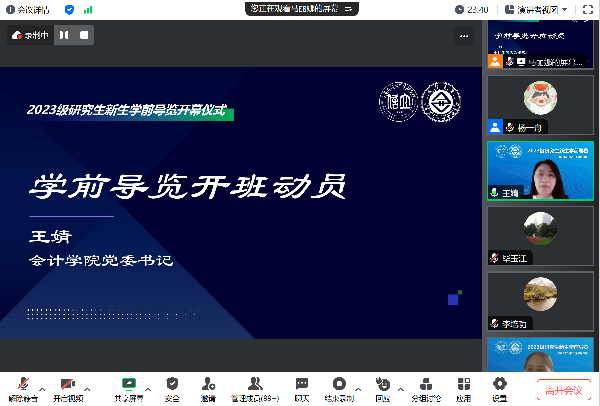Open the Reactions emoji icon
The image size is (600, 406).
(x=382, y=384)
